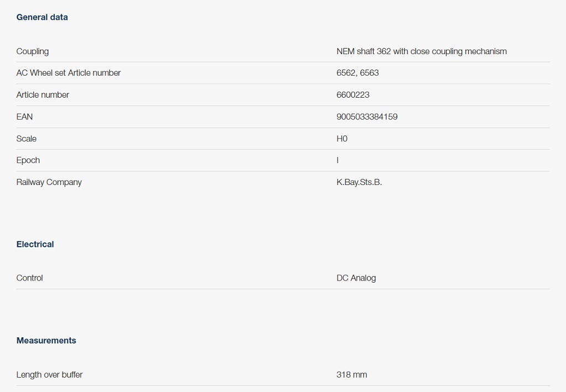The image size is (566, 392).
Task: Click the Article number label
Action: (43, 95)
